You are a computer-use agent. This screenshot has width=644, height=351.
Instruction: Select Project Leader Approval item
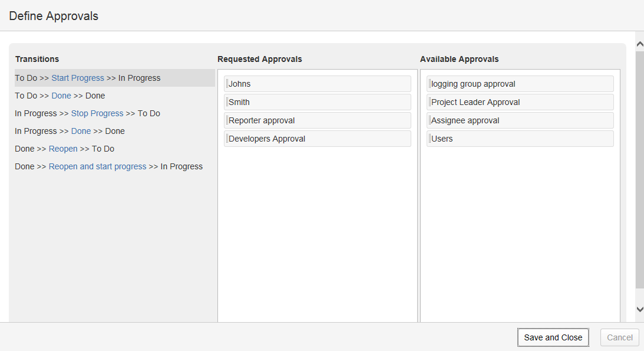pos(520,102)
